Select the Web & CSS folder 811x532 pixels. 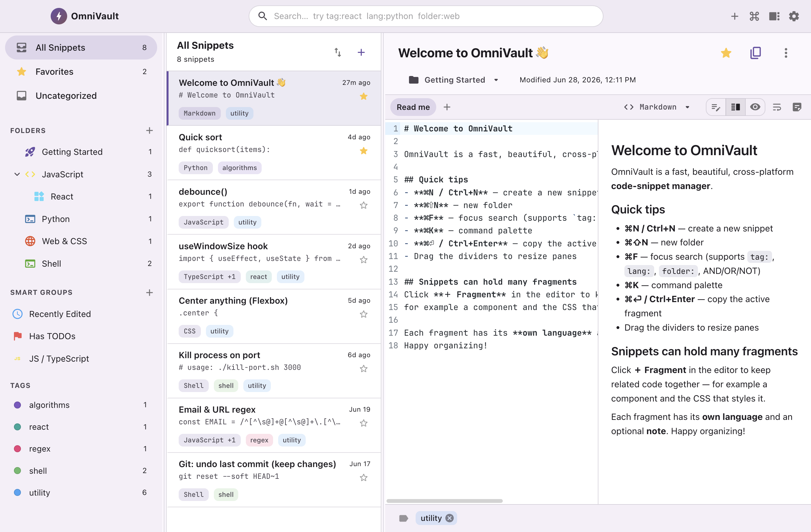point(81,241)
